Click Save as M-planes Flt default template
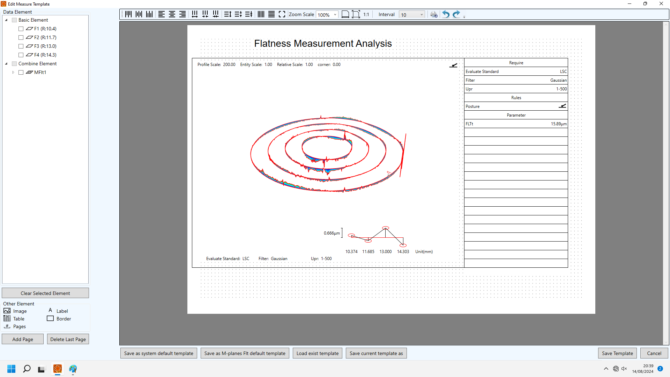The height and width of the screenshot is (377, 670). tap(245, 353)
